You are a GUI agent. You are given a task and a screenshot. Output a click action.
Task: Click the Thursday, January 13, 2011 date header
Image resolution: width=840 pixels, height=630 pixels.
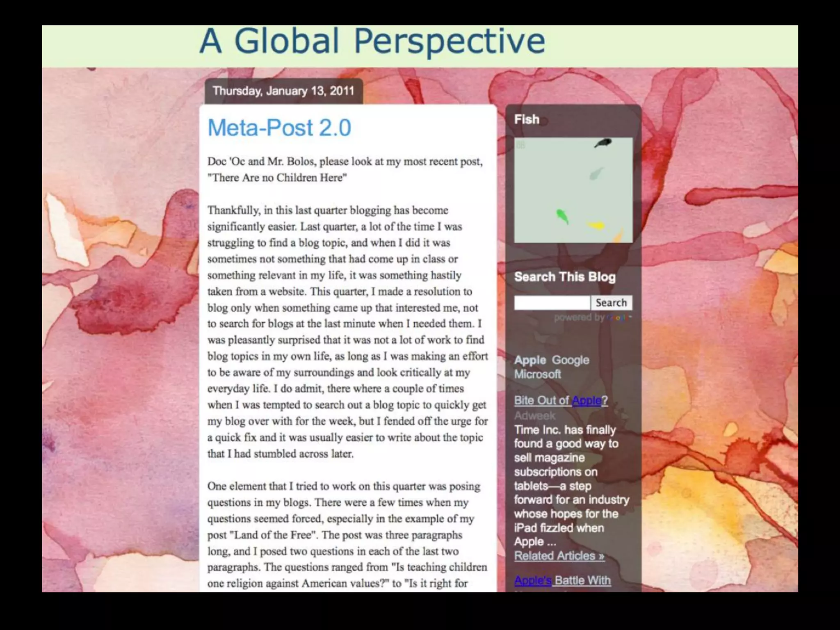click(x=283, y=91)
